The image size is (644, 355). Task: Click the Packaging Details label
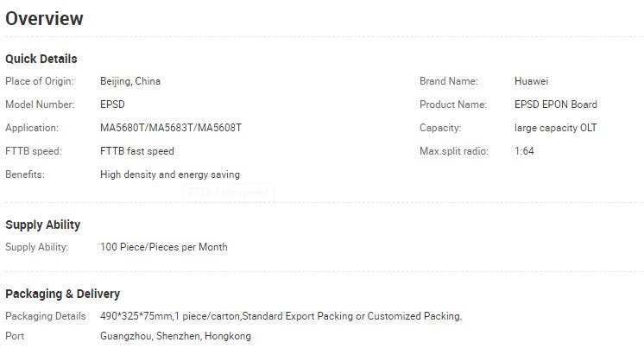(x=46, y=316)
